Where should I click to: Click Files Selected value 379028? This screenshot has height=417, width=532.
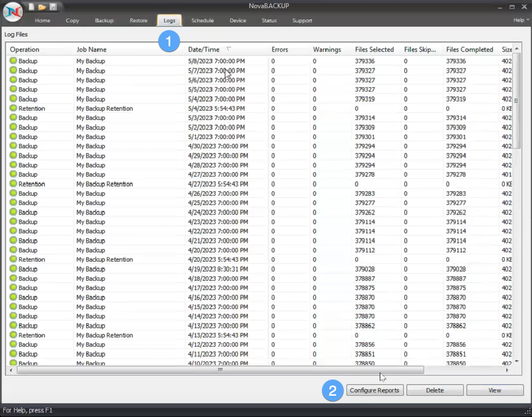[365, 269]
